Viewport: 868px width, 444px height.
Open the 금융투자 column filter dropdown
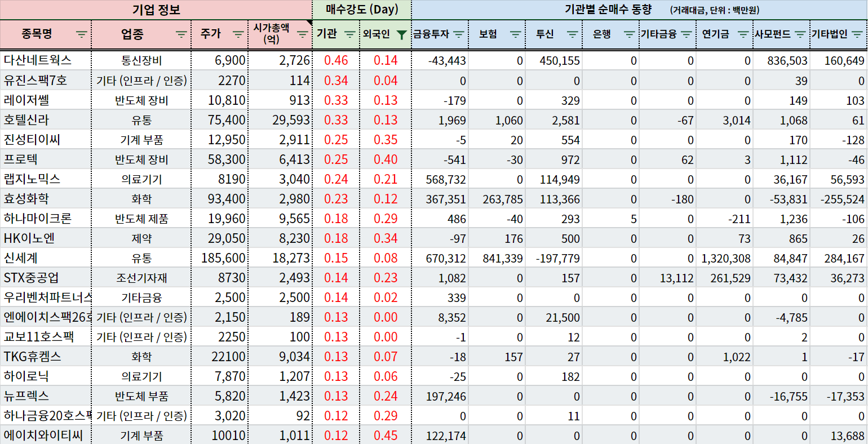459,34
